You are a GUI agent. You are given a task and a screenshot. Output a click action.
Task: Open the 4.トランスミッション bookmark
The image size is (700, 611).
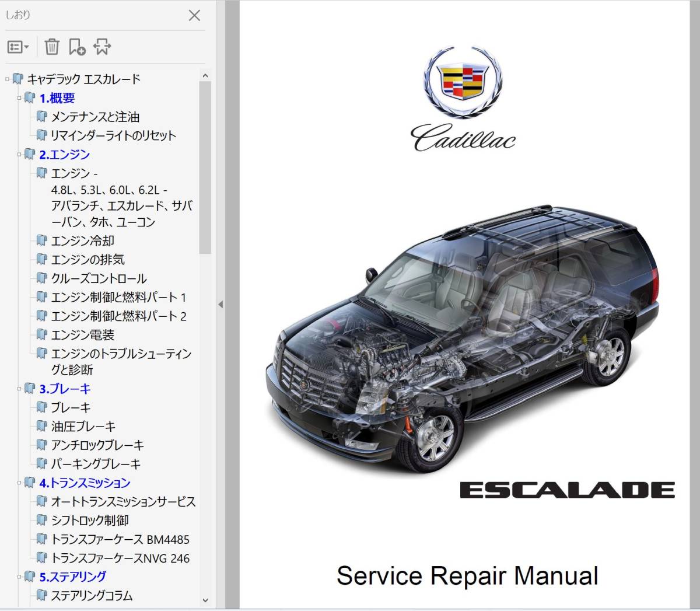point(85,483)
